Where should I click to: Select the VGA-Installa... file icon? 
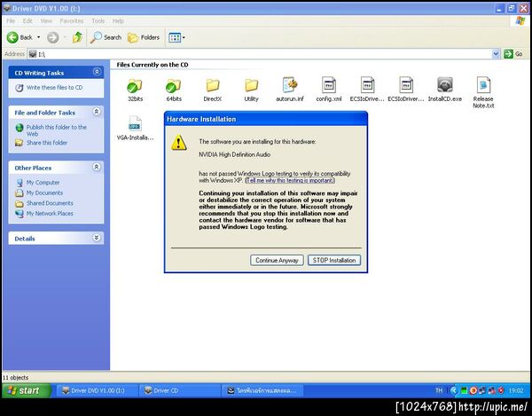click(x=135, y=123)
